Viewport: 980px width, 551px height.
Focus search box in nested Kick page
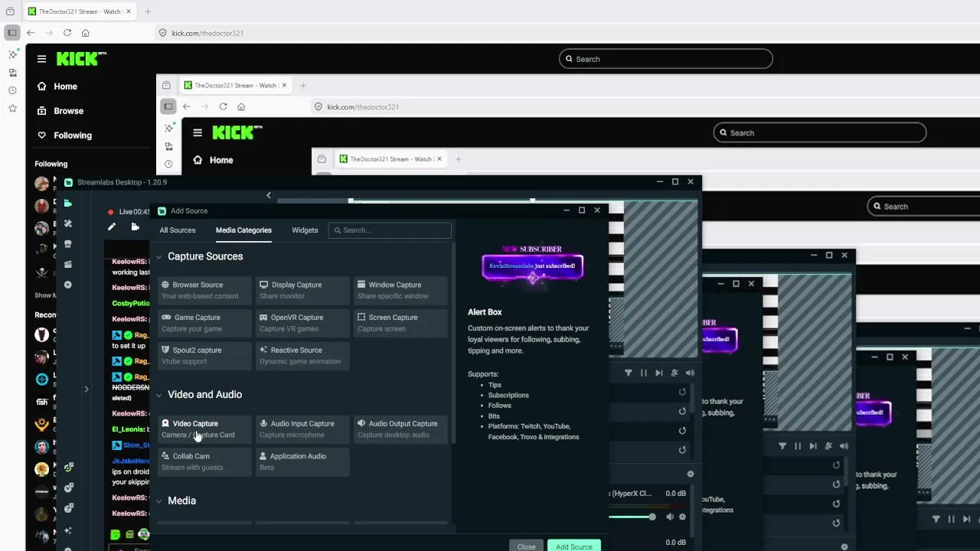pyautogui.click(x=820, y=132)
